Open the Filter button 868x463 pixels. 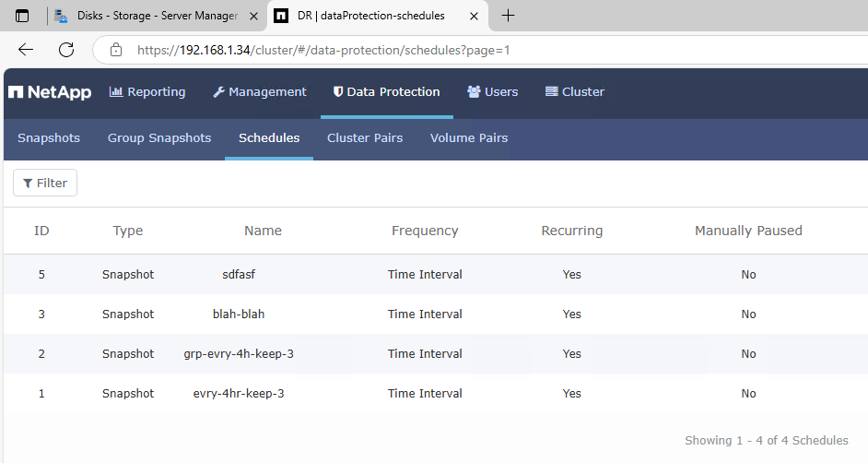[x=45, y=183]
